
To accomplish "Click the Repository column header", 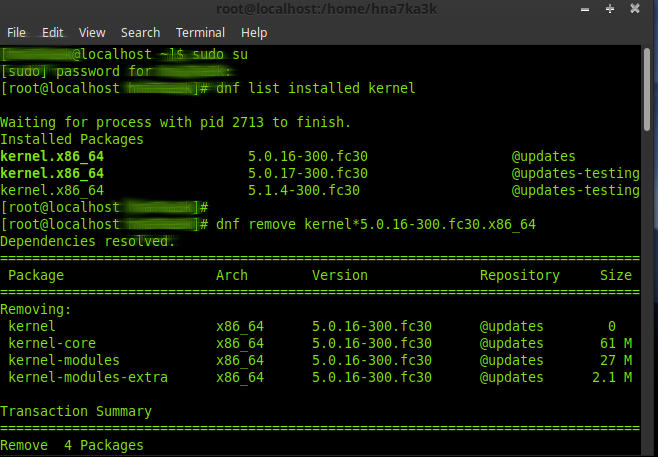I will click(520, 275).
